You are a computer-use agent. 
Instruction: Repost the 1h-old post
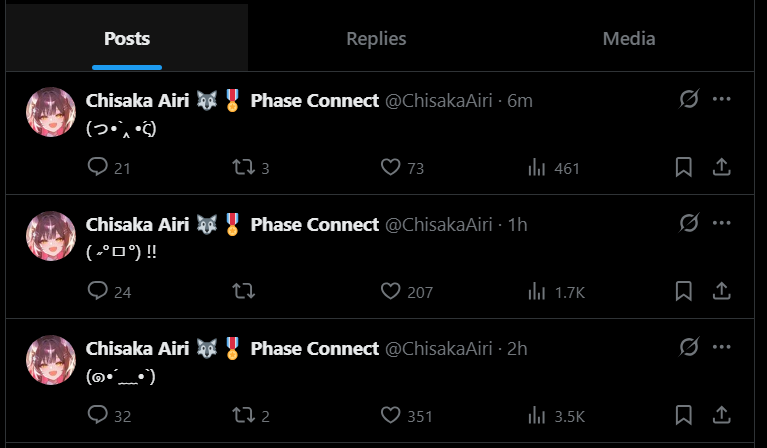tap(242, 292)
